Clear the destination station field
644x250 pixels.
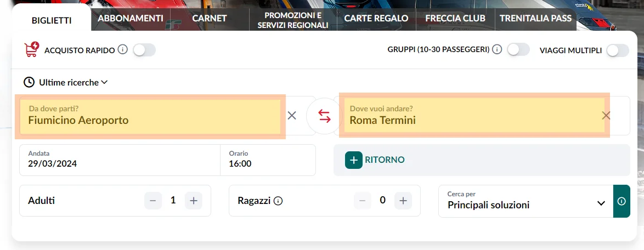[x=606, y=115]
